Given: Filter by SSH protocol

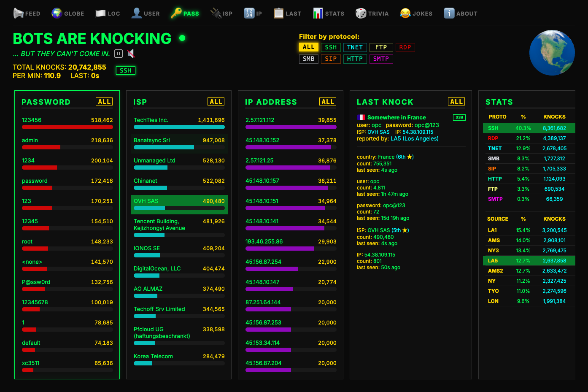Looking at the screenshot, I should [331, 47].
